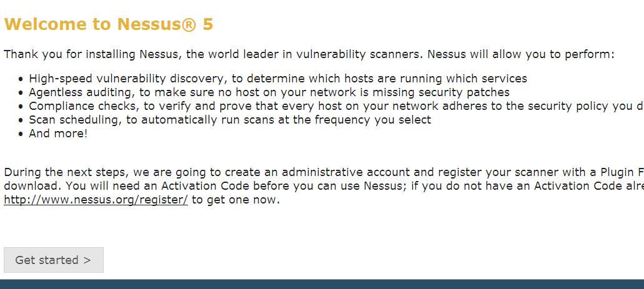644x289 pixels.
Task: Click the bullet dot before High-speed vulnerability discovery
Action: (21, 79)
